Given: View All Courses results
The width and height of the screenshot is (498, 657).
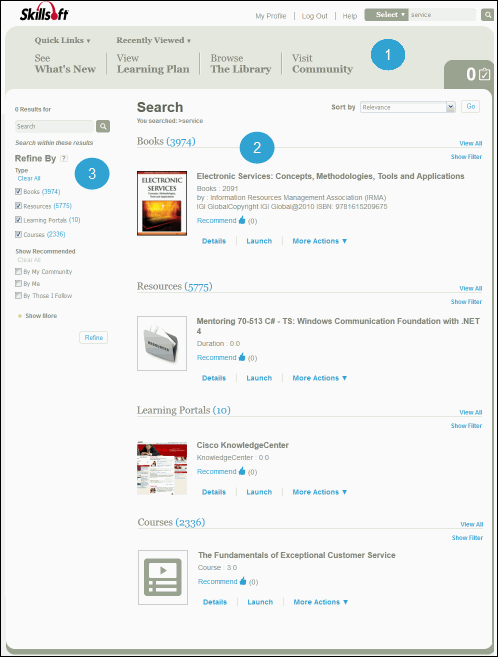Looking at the screenshot, I should pyautogui.click(x=472, y=524).
